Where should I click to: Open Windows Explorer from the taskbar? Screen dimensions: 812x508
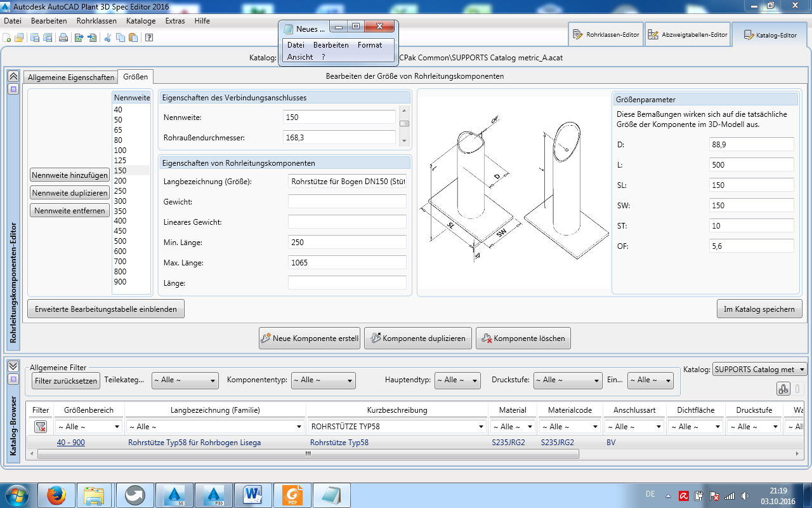pos(95,495)
